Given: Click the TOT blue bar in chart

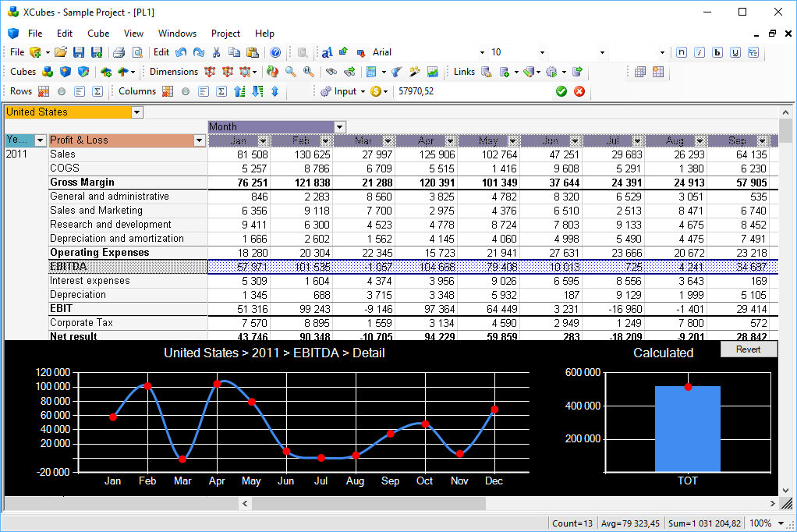Looking at the screenshot, I should pos(687,429).
